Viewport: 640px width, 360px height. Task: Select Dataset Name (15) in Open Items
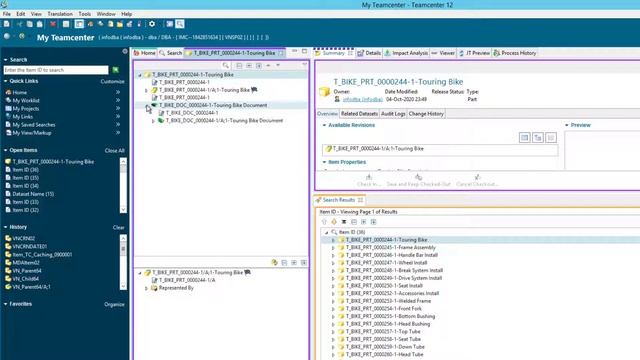(33, 194)
